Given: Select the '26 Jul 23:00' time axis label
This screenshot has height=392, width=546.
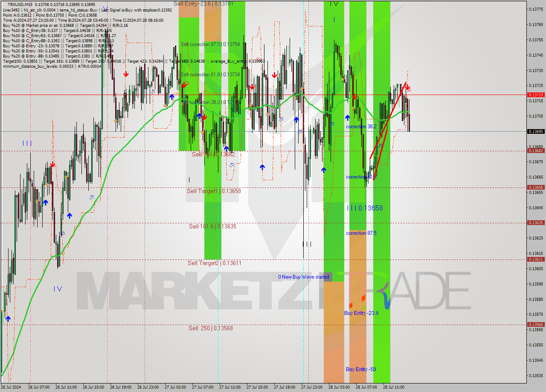Looking at the screenshot, I should click(x=148, y=387).
